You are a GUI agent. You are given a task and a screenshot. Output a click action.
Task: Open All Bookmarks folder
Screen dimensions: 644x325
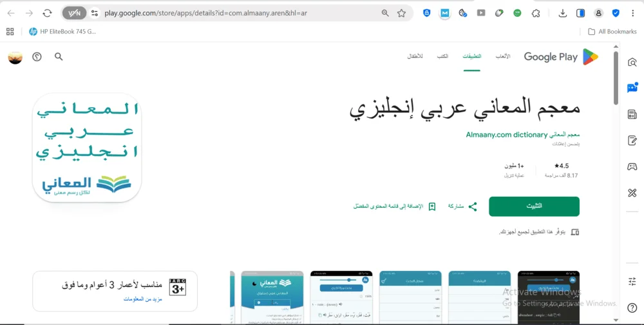point(612,32)
